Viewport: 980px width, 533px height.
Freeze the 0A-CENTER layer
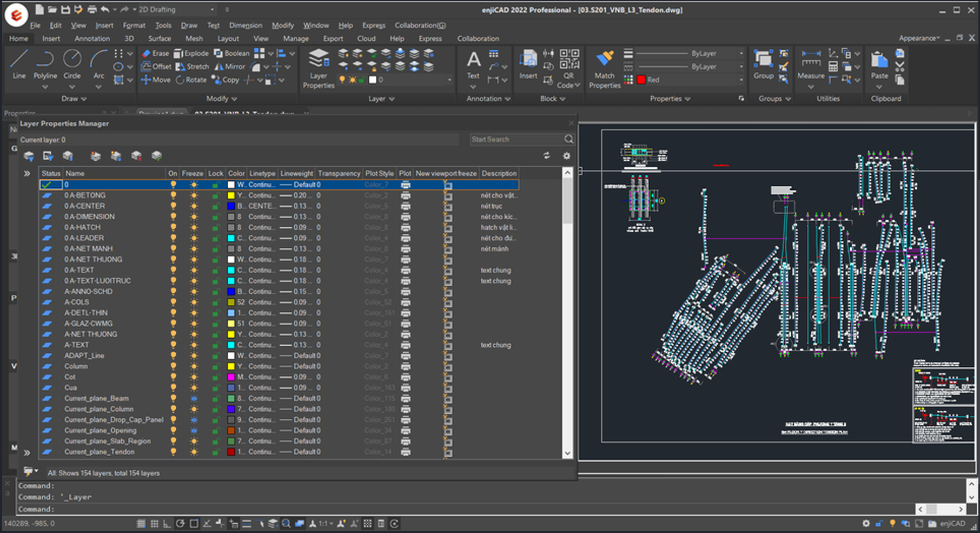coord(194,206)
